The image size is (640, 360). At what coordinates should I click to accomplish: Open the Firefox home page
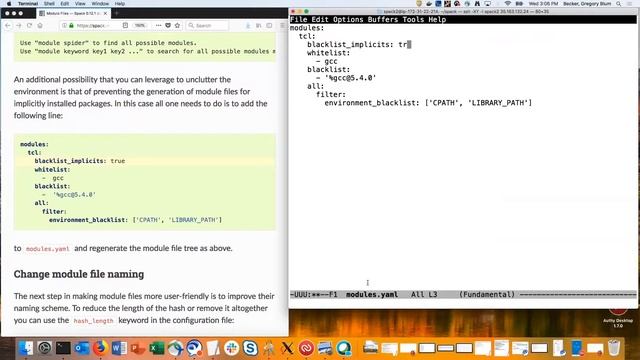[40, 25]
